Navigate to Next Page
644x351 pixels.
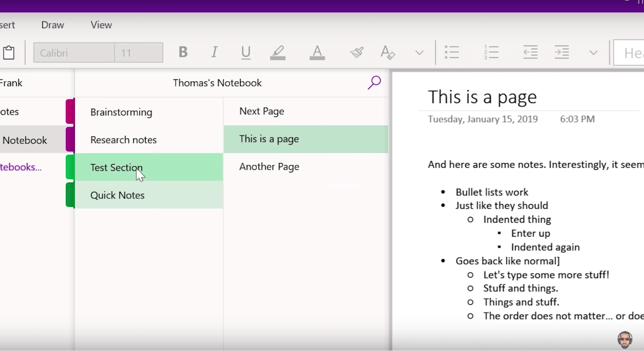point(262,111)
